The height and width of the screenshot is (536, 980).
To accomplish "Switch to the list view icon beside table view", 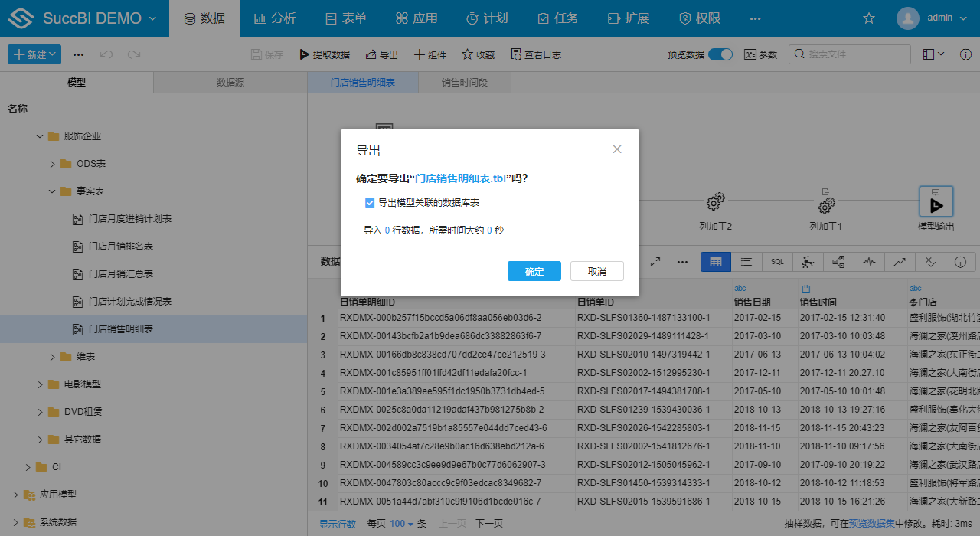I will [x=746, y=262].
